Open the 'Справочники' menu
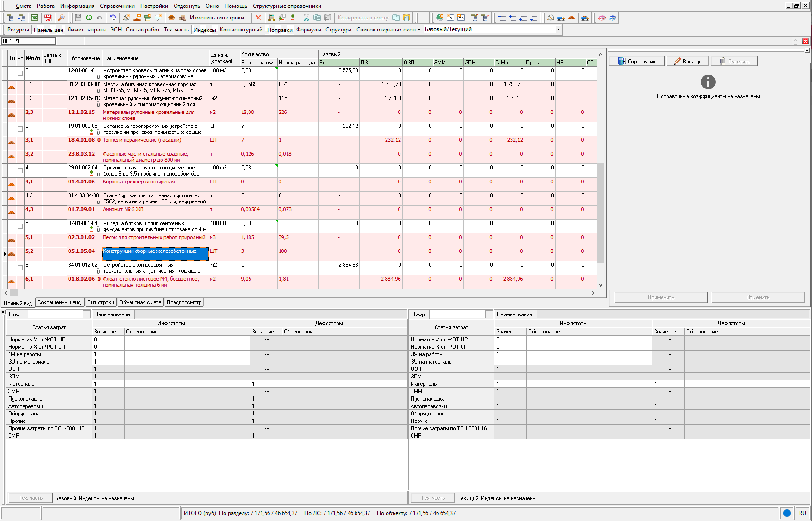This screenshot has width=812, height=521. pos(117,6)
